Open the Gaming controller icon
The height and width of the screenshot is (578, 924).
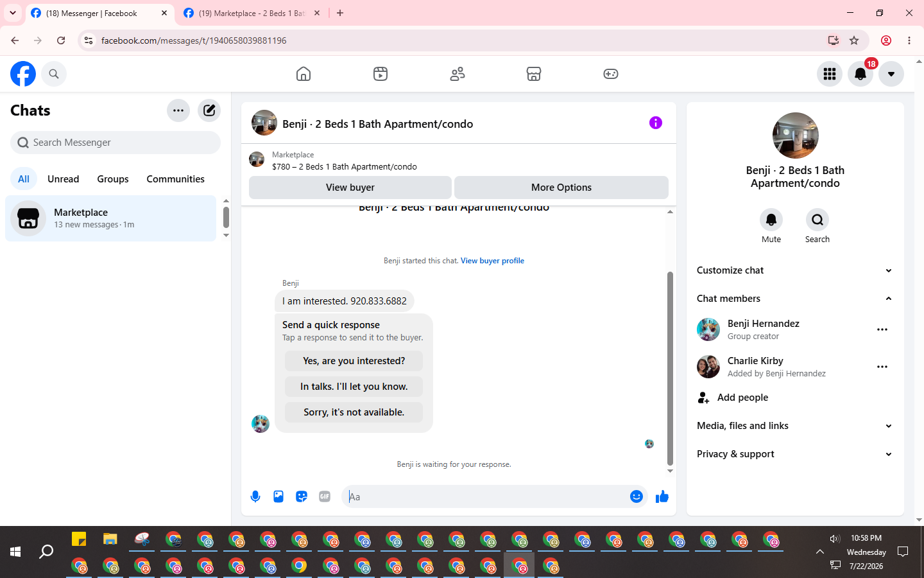(x=611, y=74)
